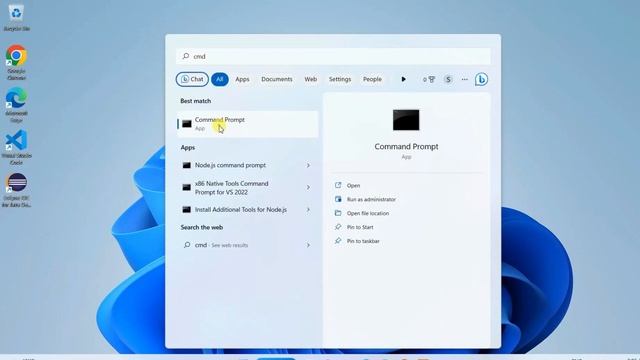
Task: Click the search magnifier icon in the search box
Action: point(186,56)
